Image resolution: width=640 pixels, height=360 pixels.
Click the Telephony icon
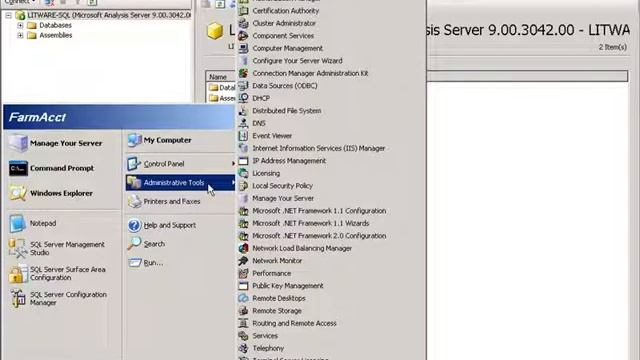(243, 348)
